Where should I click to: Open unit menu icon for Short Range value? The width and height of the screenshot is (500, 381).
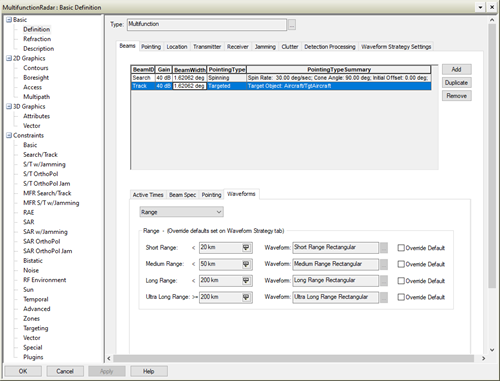246,248
